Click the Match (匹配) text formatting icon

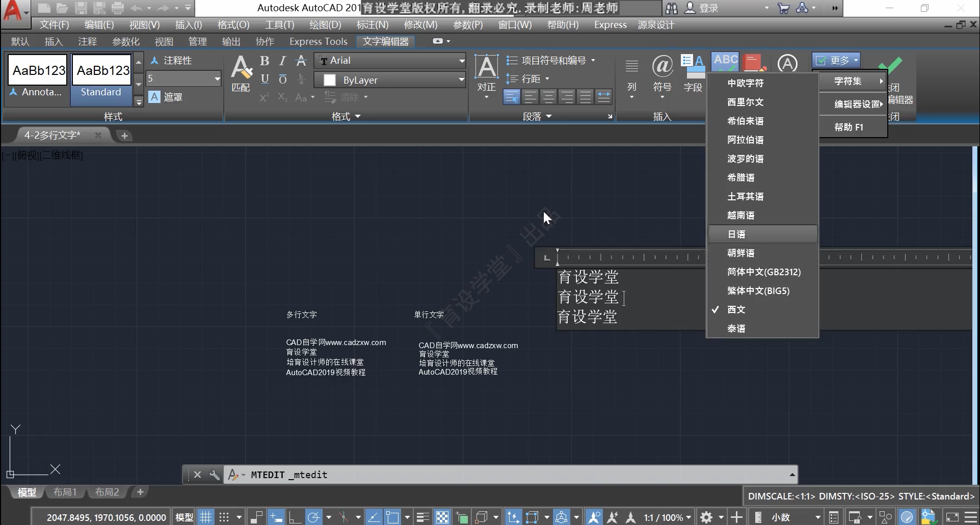click(x=241, y=74)
